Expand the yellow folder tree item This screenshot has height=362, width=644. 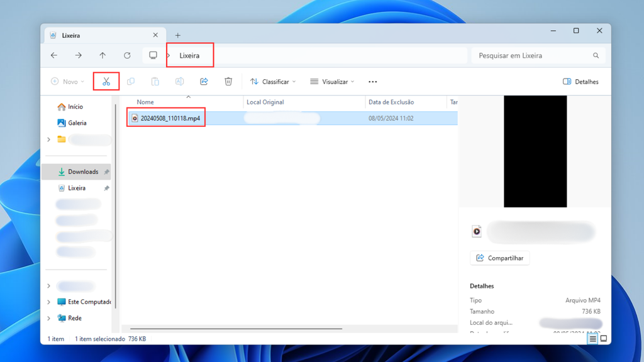click(x=48, y=140)
